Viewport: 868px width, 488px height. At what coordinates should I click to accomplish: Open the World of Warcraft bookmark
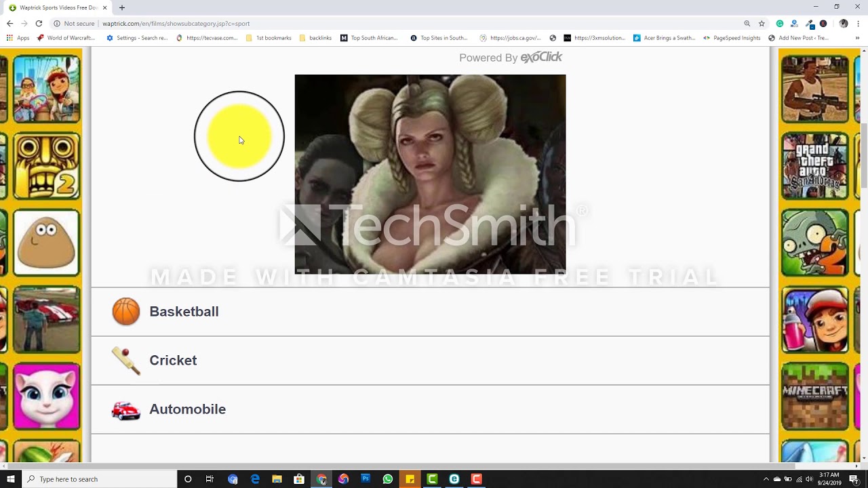(x=66, y=38)
